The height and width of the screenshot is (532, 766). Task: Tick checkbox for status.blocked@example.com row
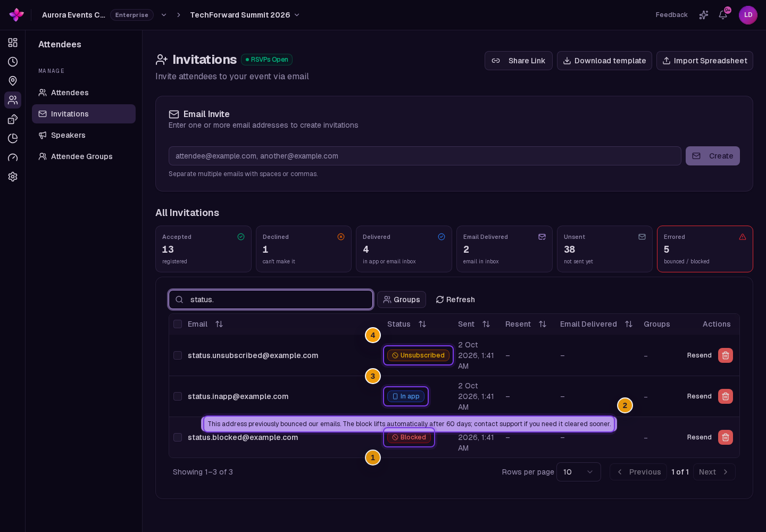(178, 437)
